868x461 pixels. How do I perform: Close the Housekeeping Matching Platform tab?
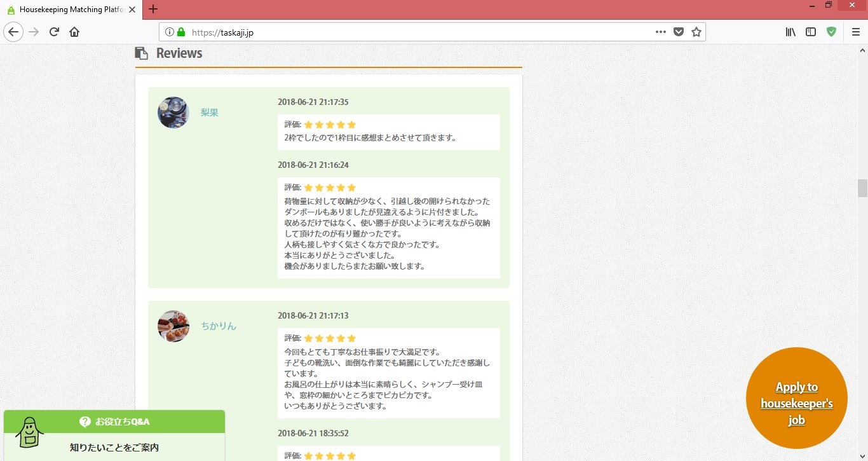[x=132, y=10]
